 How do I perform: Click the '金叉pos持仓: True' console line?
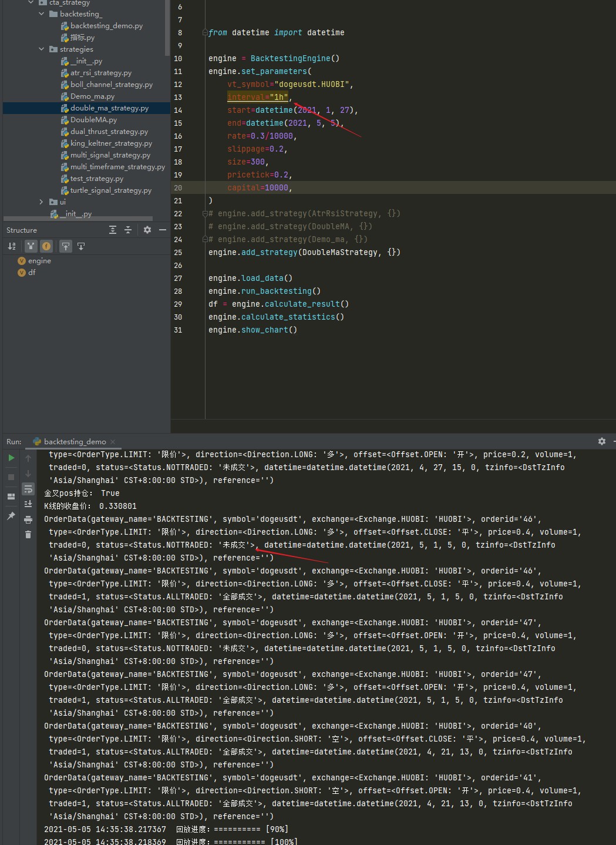82,493
